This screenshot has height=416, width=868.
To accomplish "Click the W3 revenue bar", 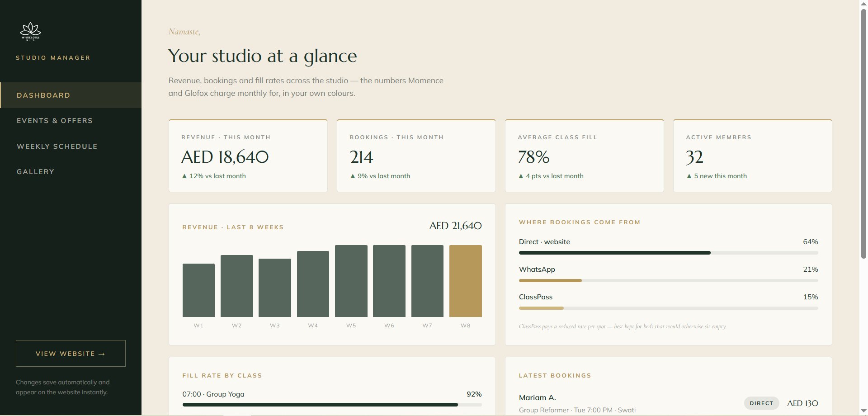I will point(275,288).
